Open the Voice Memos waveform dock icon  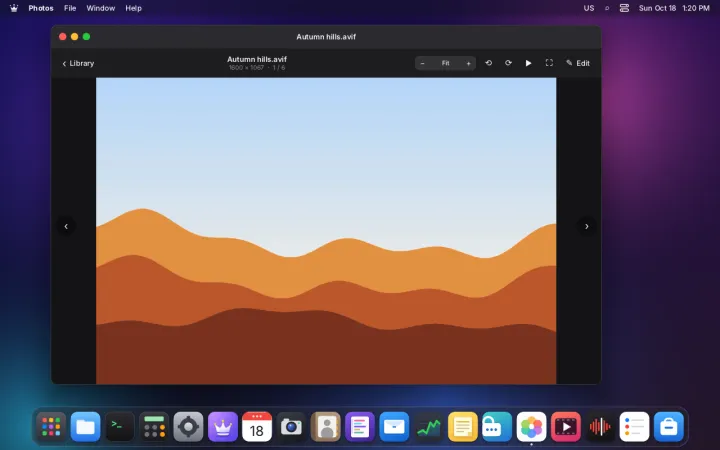[600, 427]
